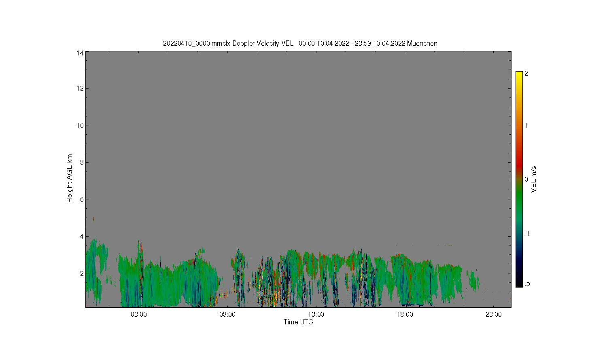The height and width of the screenshot is (364, 607).
Task: Click the 'VEL m/s' colorbar label
Action: pyautogui.click(x=534, y=179)
